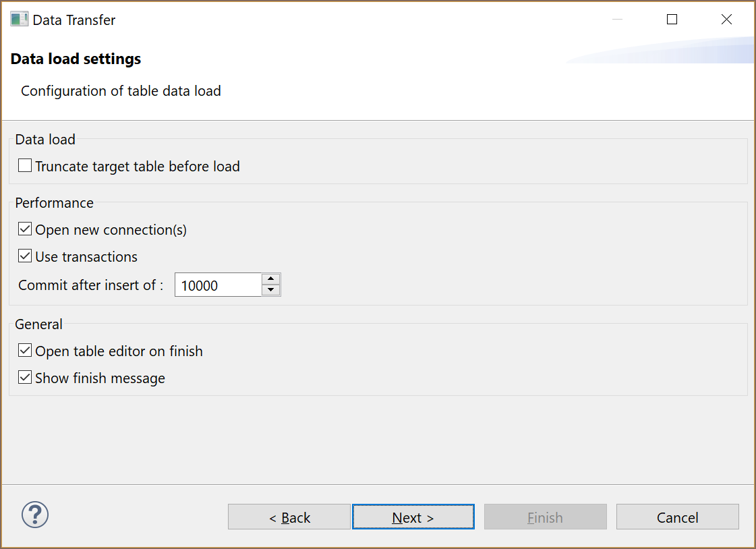Proceed with the Next button
The width and height of the screenshot is (756, 549).
pyautogui.click(x=413, y=517)
